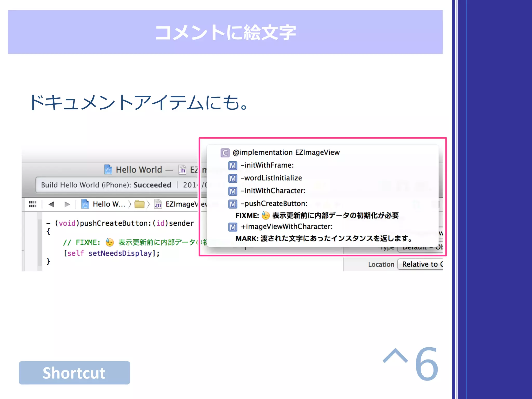Screen dimensions: 532x399
Task: Click the emoji in the FIXME popup entry
Action: [265, 216]
